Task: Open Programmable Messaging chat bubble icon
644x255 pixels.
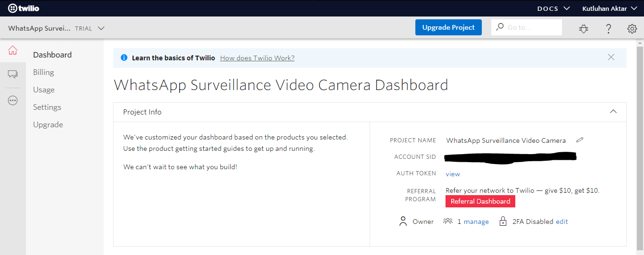Action: pos(13,74)
